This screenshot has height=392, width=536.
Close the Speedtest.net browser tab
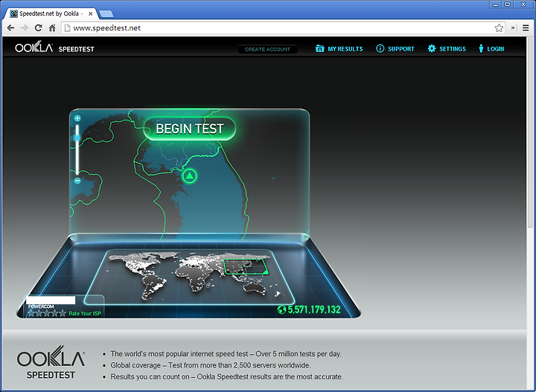tap(91, 14)
